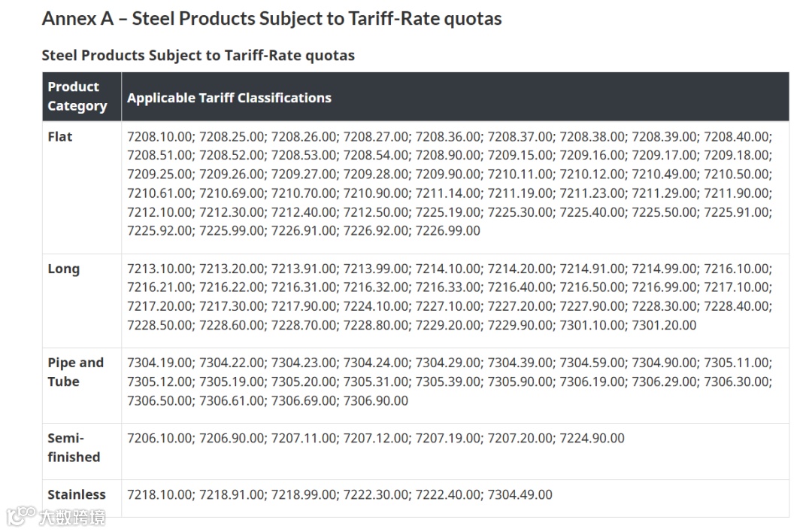Select tariff code 7306.90.00 in Pipe row
Image resolution: width=812 pixels, height=532 pixels.
pos(376,400)
